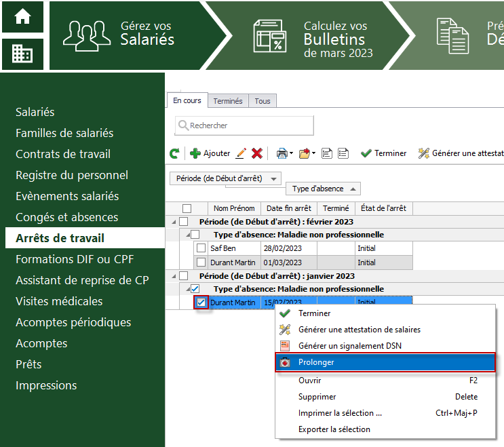Edit the selected entry with the pencil icon
504x447 pixels.
coord(241,153)
